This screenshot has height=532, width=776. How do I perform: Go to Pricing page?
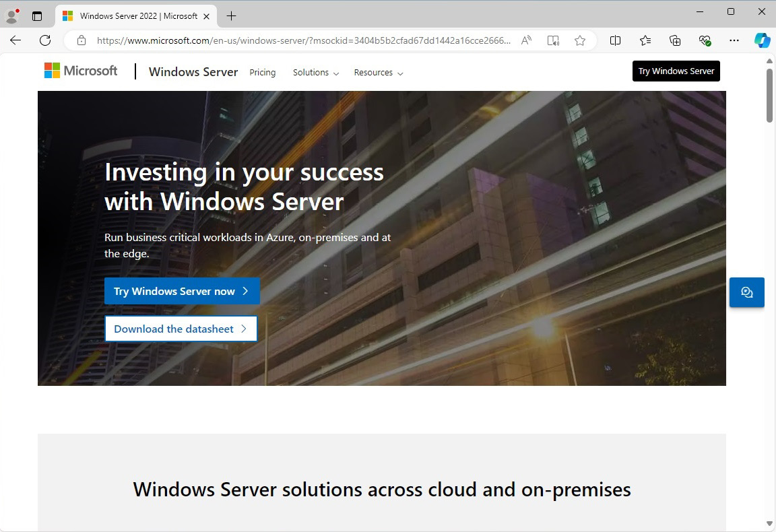coord(262,73)
